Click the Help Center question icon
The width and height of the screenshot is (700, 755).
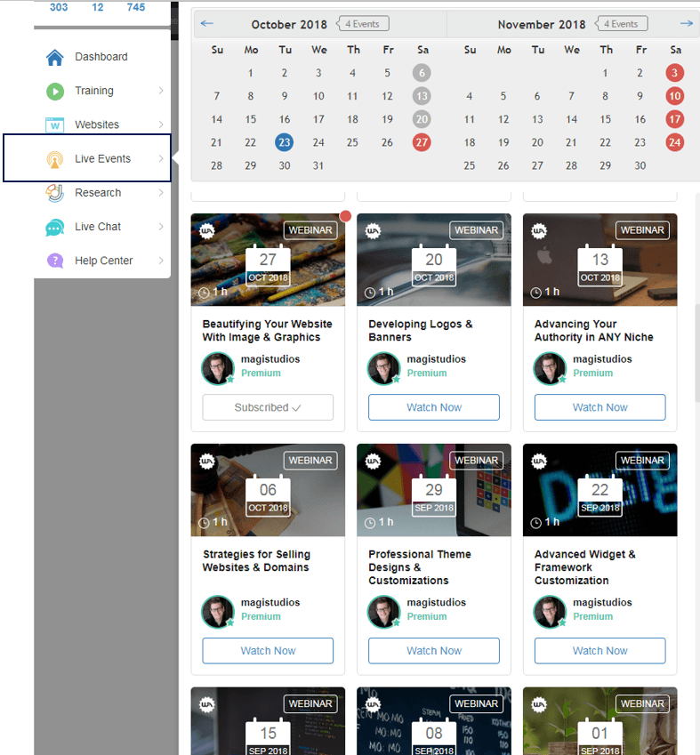click(55, 261)
